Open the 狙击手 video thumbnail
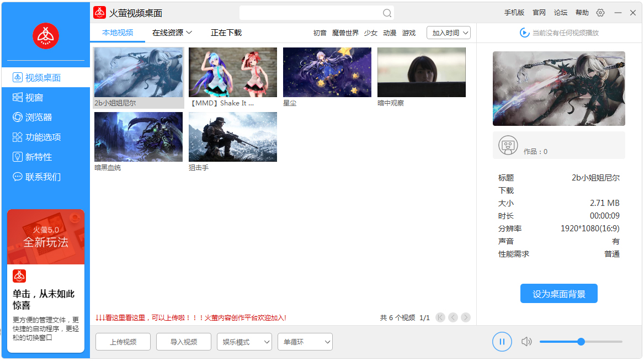Viewport: 644px width, 361px height. (x=232, y=137)
